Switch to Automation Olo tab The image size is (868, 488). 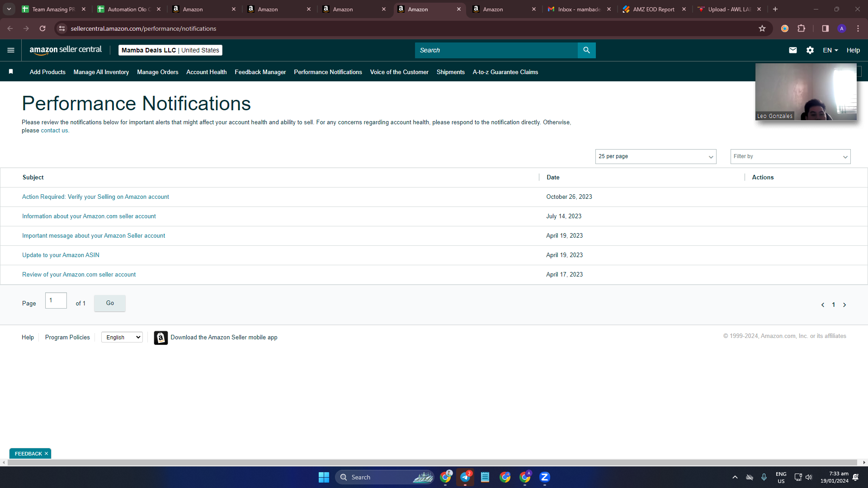[x=129, y=9]
